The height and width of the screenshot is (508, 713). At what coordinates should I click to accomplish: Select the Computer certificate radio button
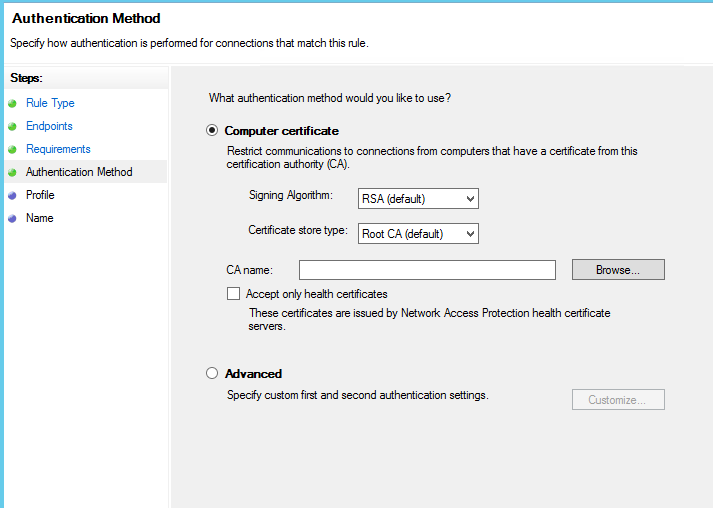click(x=212, y=131)
